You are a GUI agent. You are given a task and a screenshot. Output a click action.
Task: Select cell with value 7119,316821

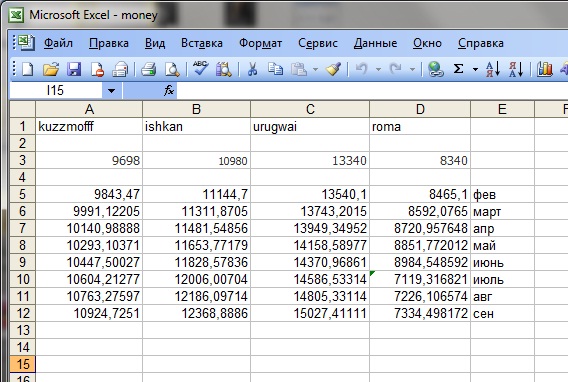(420, 279)
